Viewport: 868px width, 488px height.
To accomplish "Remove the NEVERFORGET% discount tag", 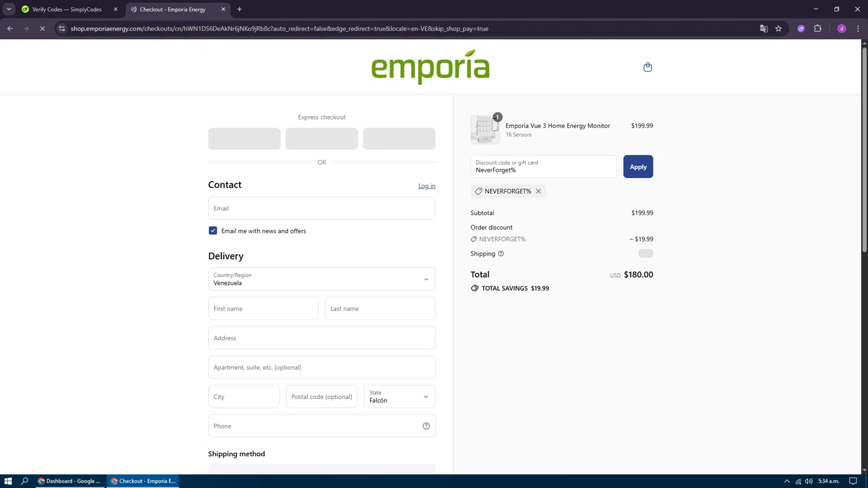I will click(538, 191).
